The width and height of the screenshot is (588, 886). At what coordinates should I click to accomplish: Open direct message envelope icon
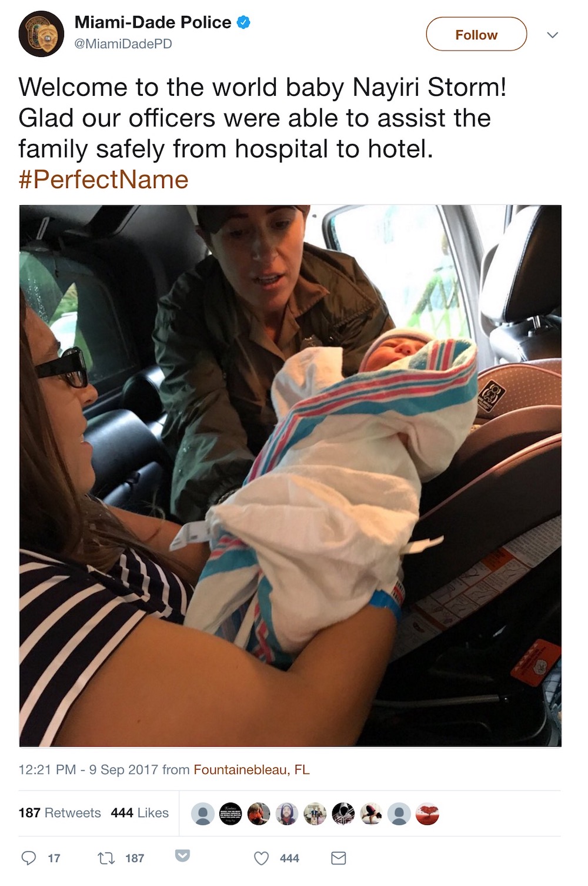339,858
